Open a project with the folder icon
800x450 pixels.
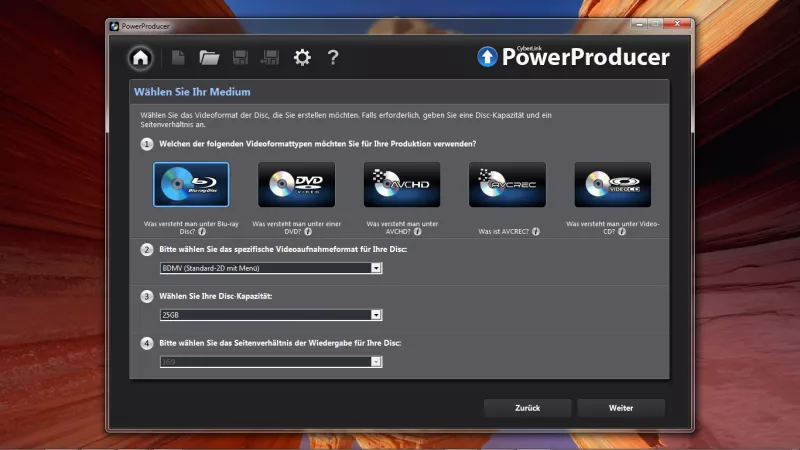click(x=209, y=58)
